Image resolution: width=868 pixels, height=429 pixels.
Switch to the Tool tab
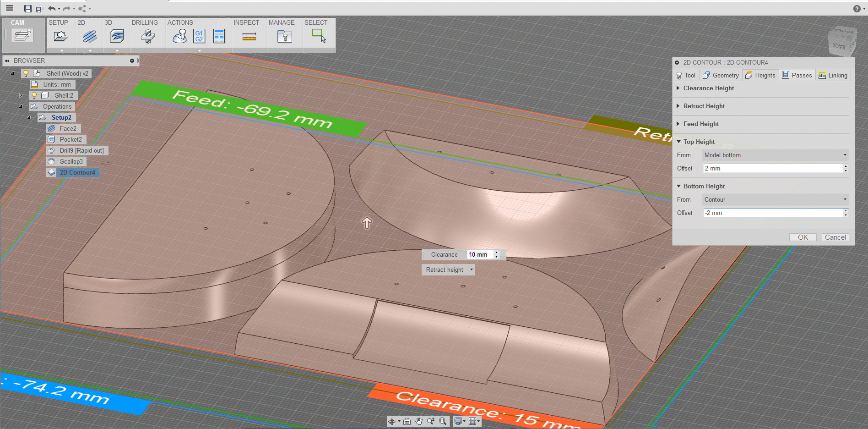(686, 75)
